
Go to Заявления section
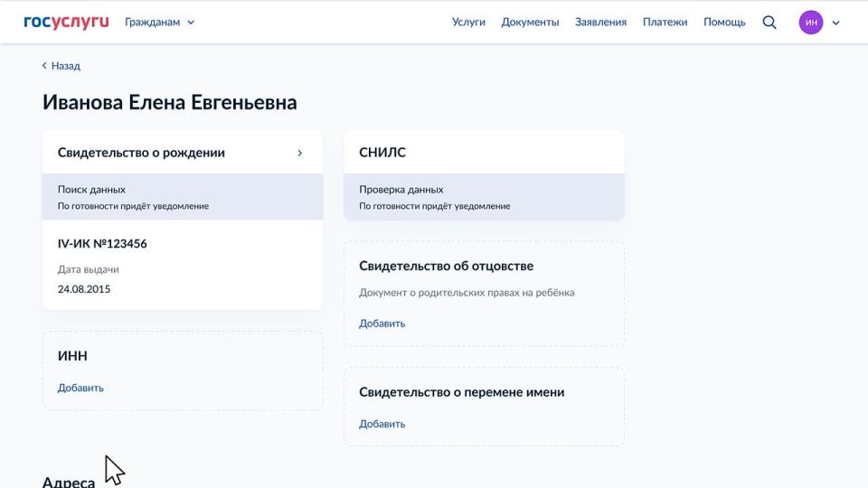[600, 23]
